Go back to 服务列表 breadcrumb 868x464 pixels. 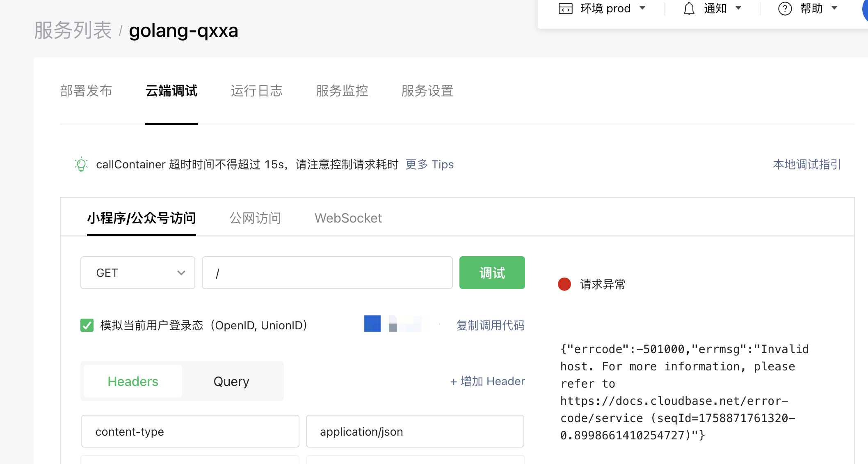(x=73, y=30)
